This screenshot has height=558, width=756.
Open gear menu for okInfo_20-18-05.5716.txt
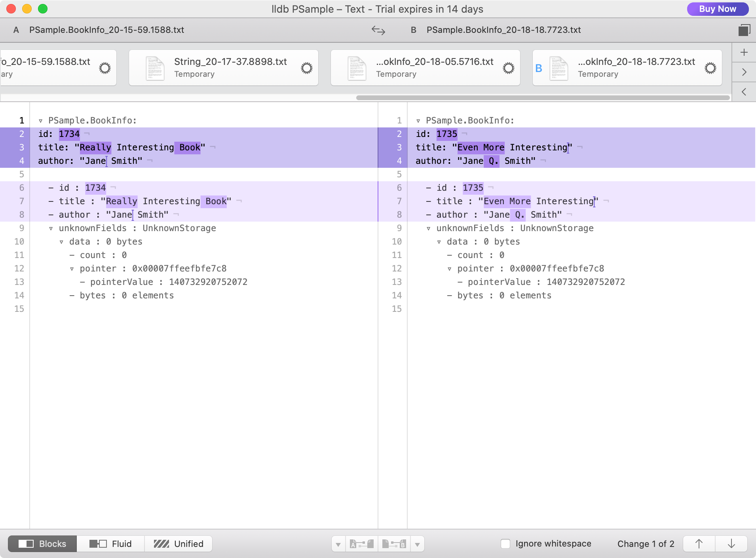508,68
